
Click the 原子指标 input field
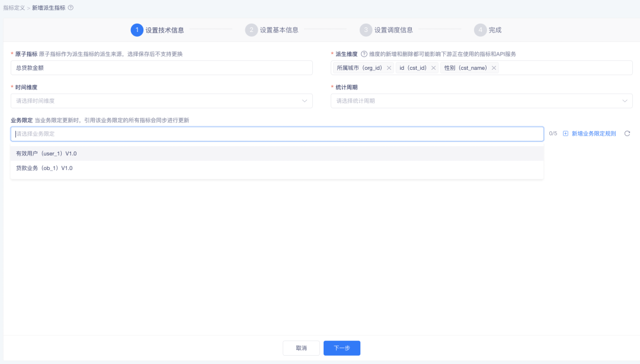click(161, 68)
